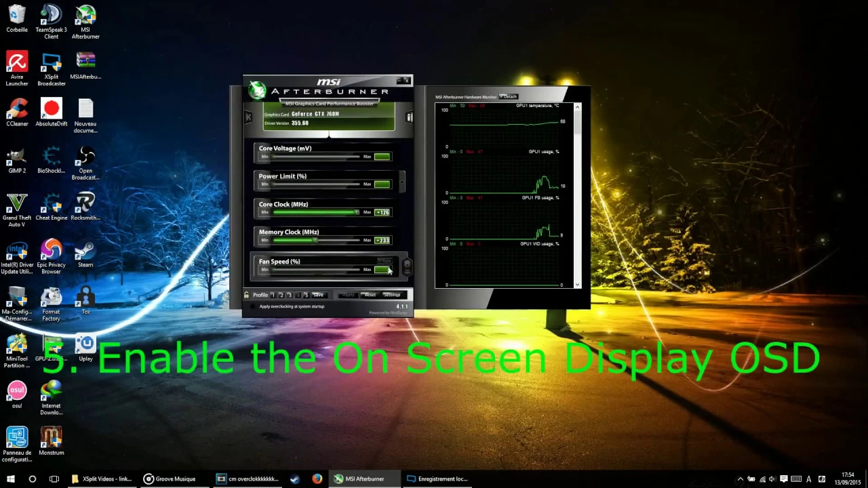Open Task View in the taskbar
868x488 pixels.
54,479
